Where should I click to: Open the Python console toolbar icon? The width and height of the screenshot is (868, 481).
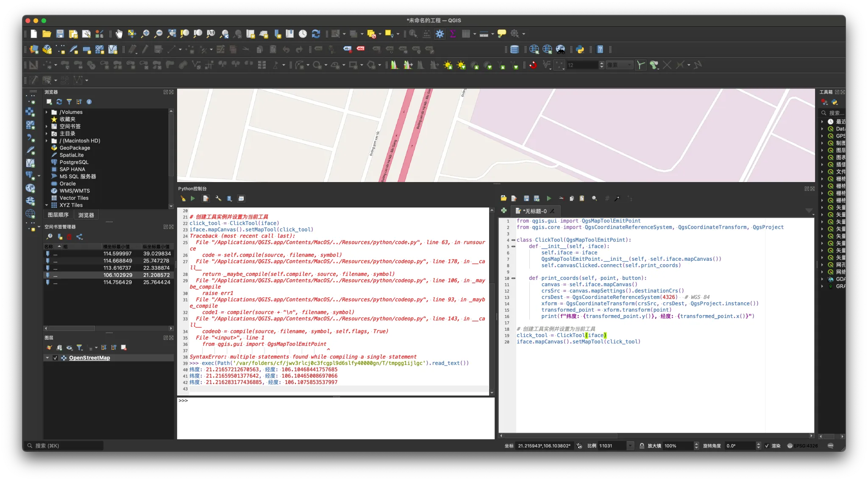click(580, 50)
